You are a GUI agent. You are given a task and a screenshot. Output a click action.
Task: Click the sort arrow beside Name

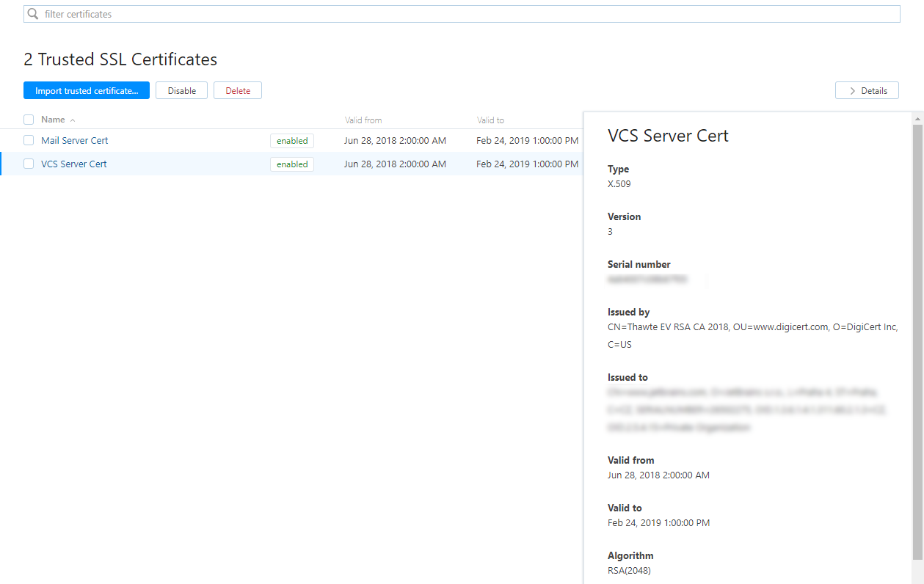point(73,120)
